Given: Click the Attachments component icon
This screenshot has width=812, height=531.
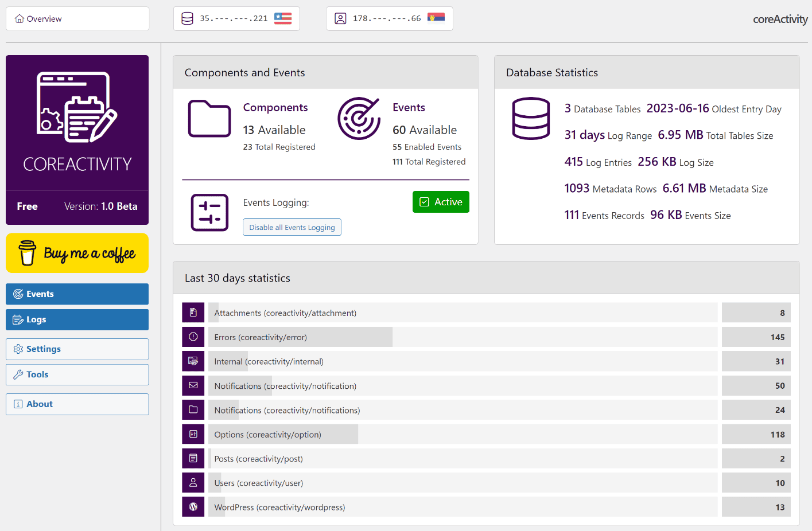Looking at the screenshot, I should click(193, 313).
